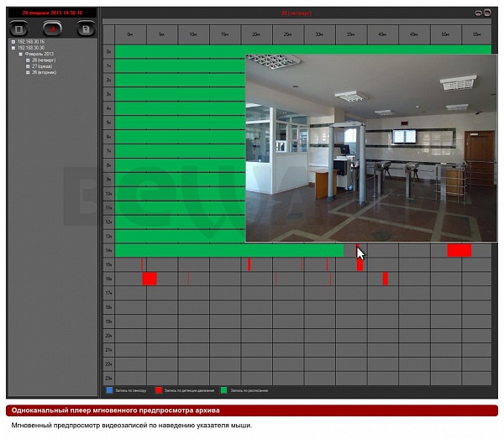Image resolution: width=504 pixels, height=439 pixels.
Task: Collapse the Февраль 2013 month node
Action: click(x=20, y=54)
